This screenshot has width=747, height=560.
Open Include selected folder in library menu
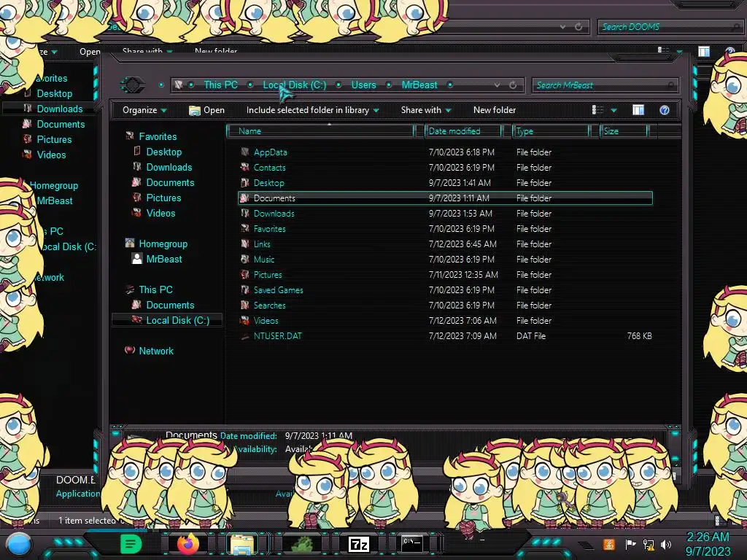tap(312, 110)
